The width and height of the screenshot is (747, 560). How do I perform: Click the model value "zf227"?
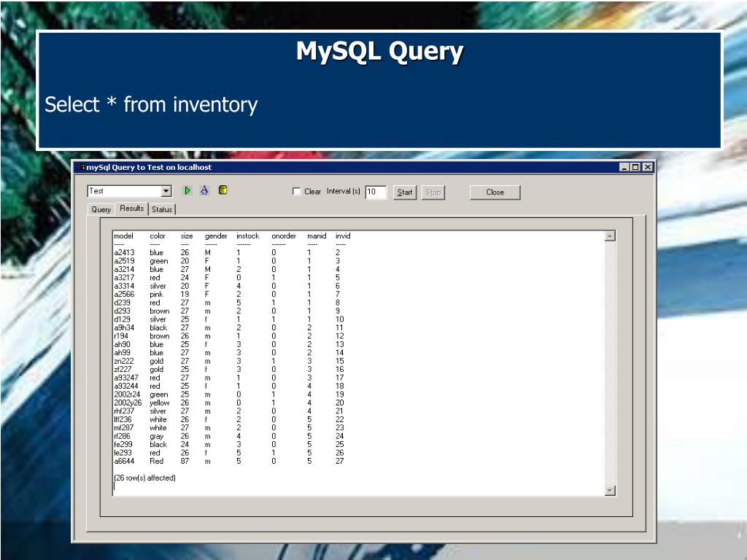pyautogui.click(x=123, y=370)
